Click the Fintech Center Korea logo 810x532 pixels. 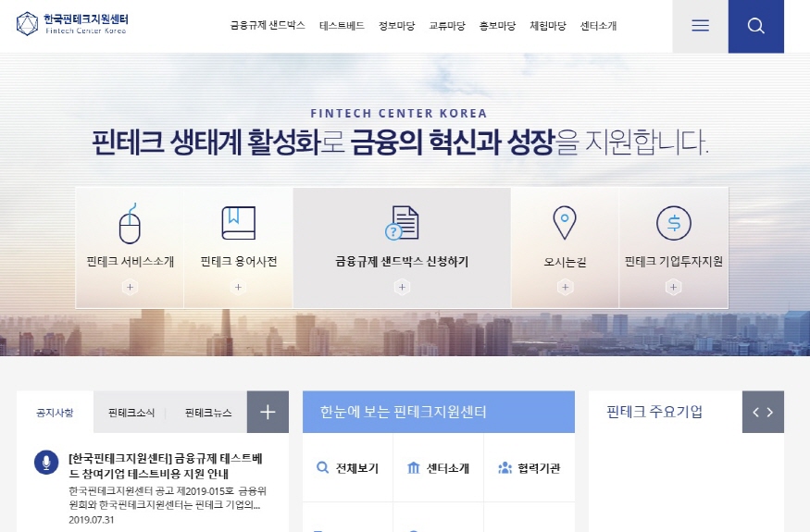[x=72, y=24]
